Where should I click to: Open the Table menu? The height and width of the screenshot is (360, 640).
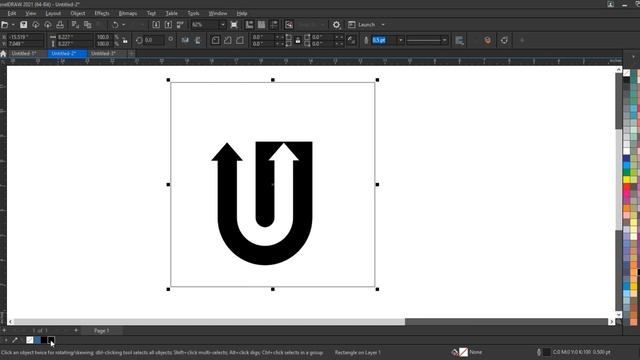(171, 13)
